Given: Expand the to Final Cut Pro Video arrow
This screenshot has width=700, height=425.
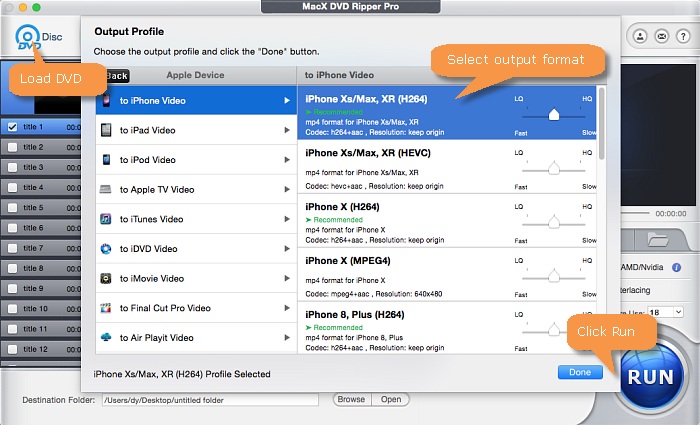Looking at the screenshot, I should pos(287,308).
